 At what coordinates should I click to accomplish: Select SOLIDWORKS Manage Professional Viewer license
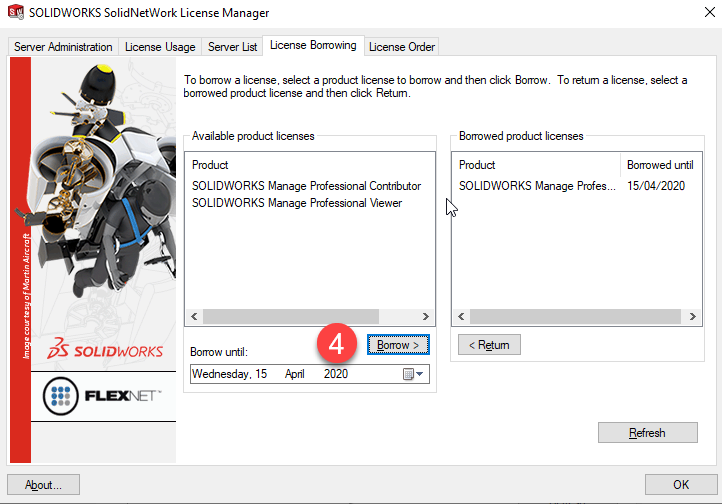(296, 203)
